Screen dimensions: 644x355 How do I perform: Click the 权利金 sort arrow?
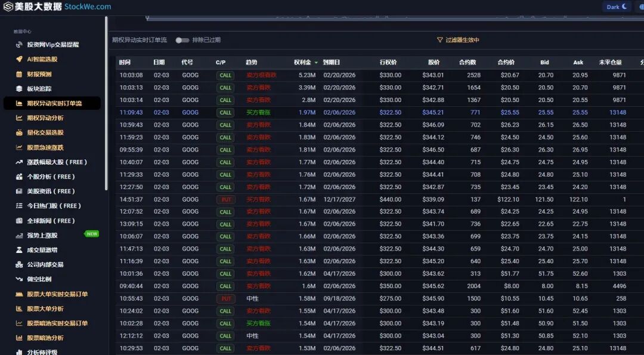(x=316, y=63)
